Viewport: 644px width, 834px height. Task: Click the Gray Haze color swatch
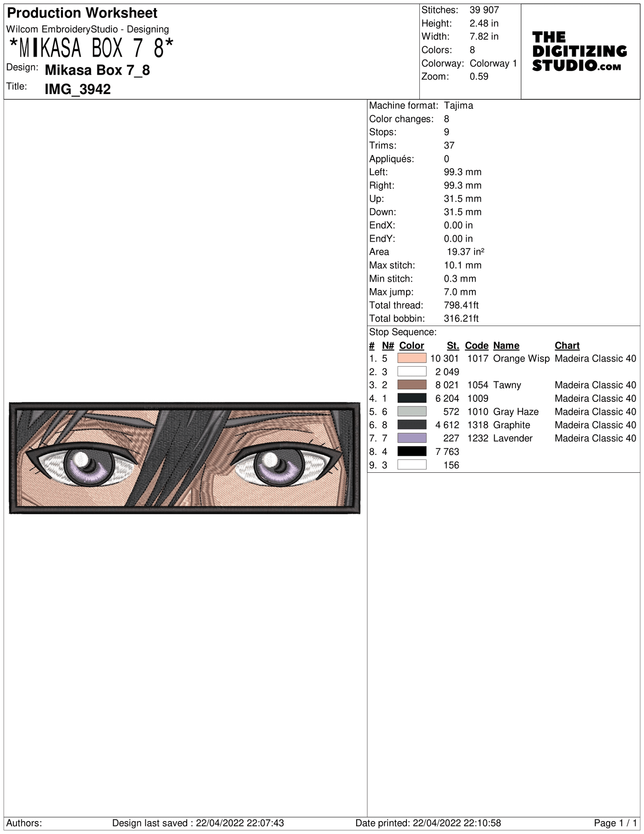click(412, 411)
